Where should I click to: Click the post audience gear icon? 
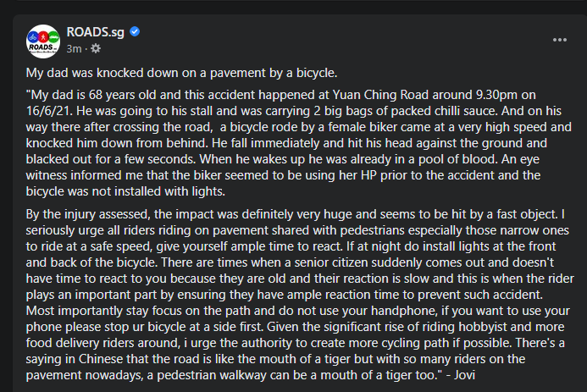[96, 48]
